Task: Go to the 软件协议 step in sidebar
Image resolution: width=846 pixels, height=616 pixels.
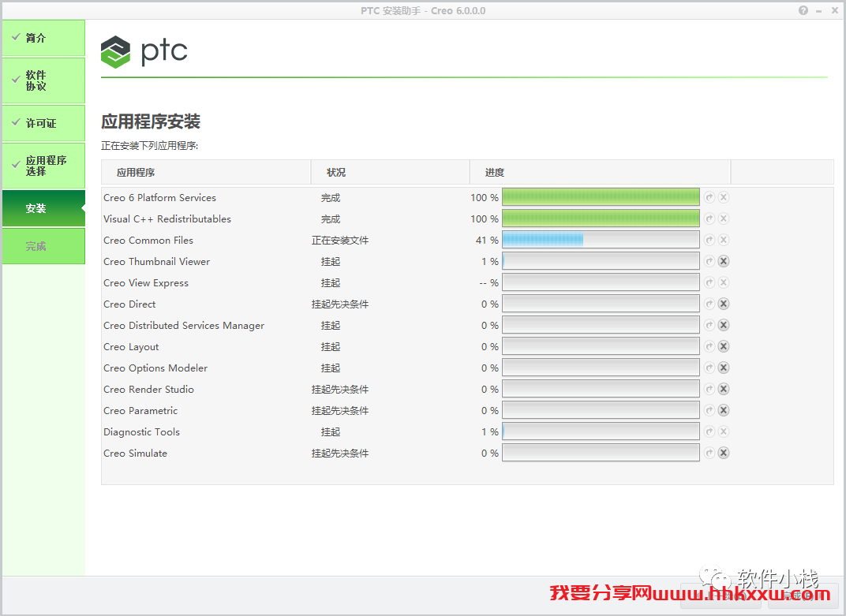Action: coord(43,80)
